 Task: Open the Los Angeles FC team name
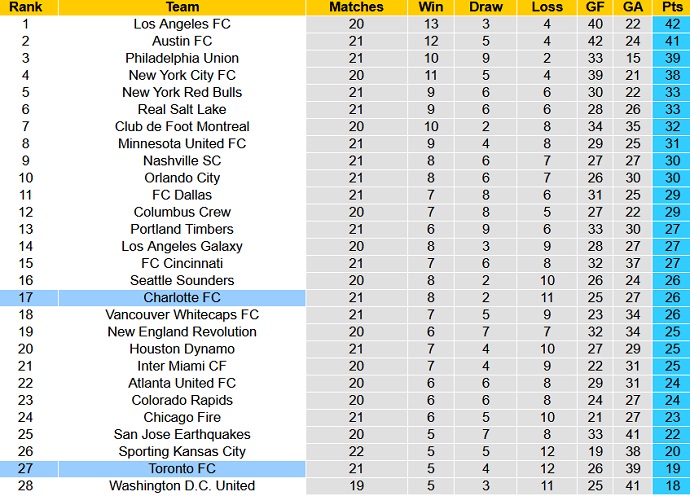pyautogui.click(x=182, y=24)
